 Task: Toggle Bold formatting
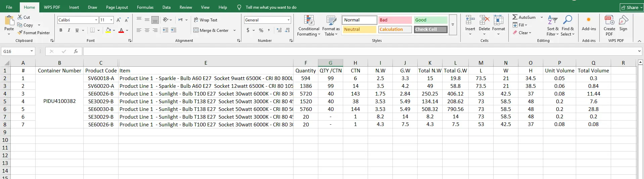(x=61, y=30)
